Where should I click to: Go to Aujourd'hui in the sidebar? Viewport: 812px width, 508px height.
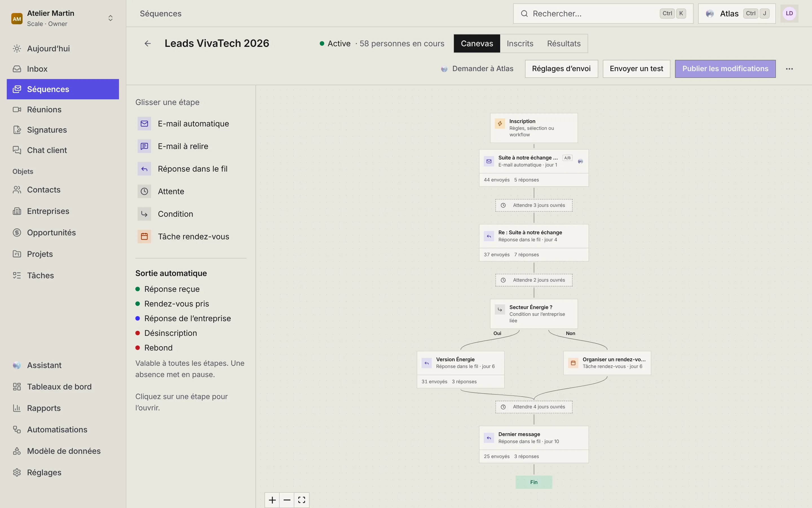tap(63, 48)
